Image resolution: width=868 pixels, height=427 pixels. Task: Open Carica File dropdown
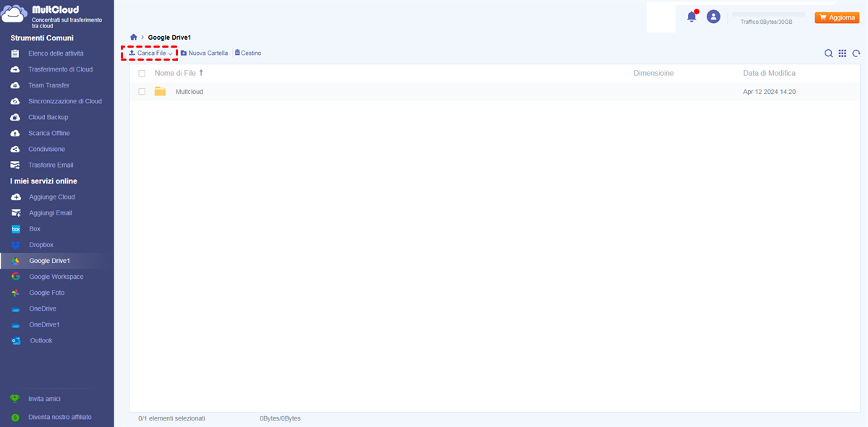point(150,53)
